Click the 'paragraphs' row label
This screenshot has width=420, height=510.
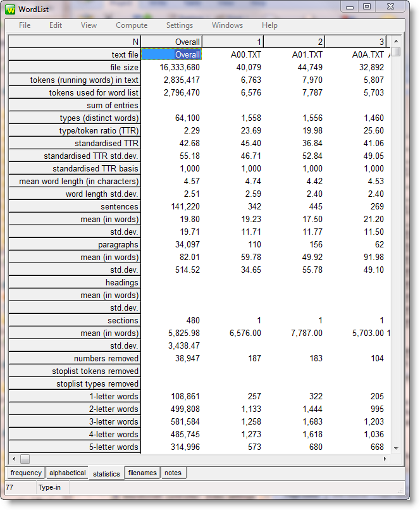click(75, 245)
